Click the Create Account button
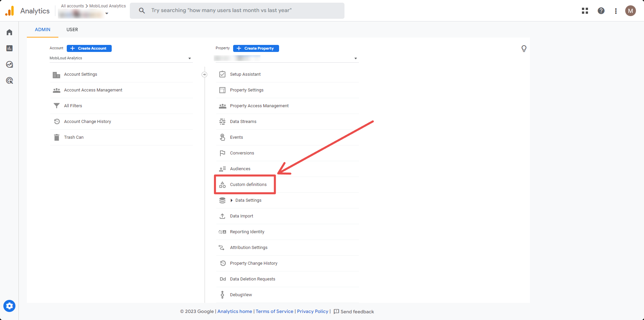This screenshot has height=320, width=644. (89, 48)
